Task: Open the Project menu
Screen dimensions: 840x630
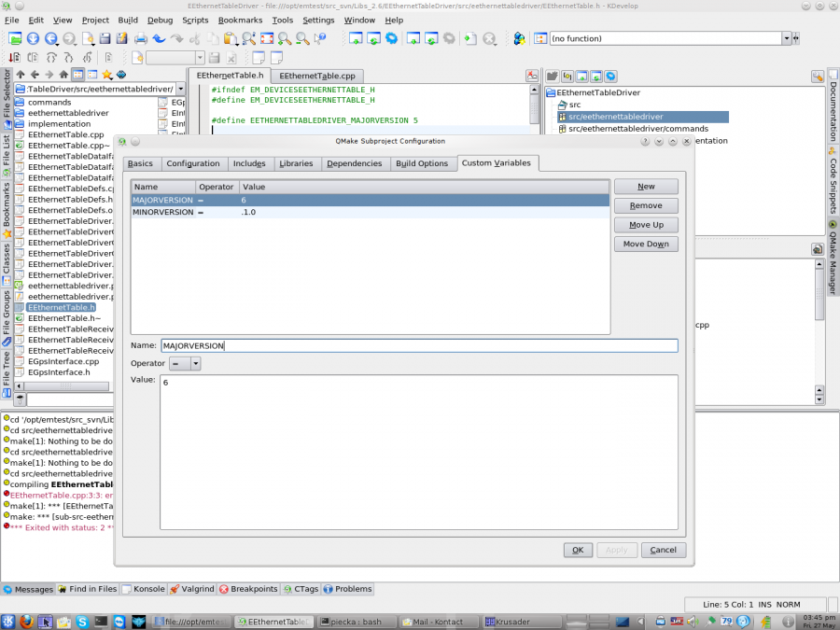Action: [96, 20]
